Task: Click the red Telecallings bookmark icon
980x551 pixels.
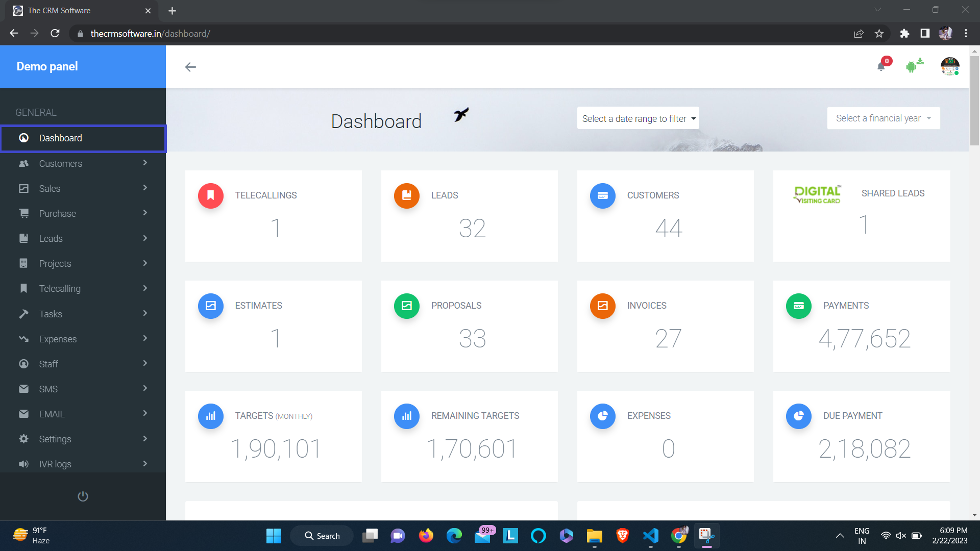Action: [x=211, y=196]
